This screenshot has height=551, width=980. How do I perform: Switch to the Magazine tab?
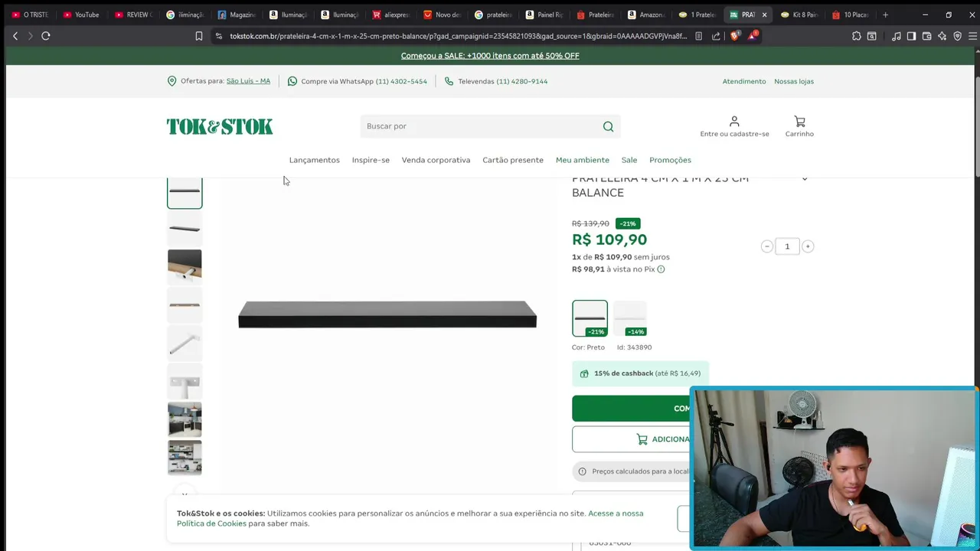click(x=237, y=15)
